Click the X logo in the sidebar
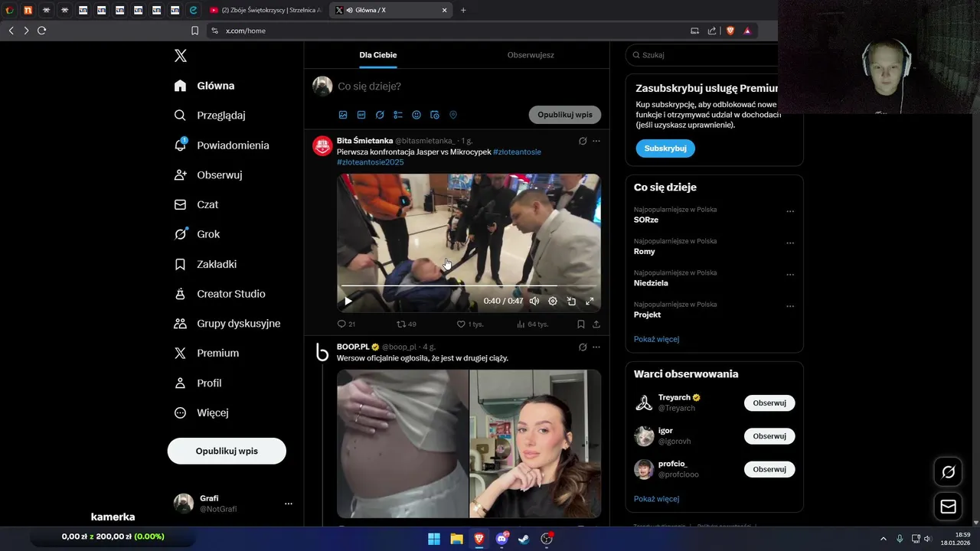The image size is (980, 551). pyautogui.click(x=180, y=55)
